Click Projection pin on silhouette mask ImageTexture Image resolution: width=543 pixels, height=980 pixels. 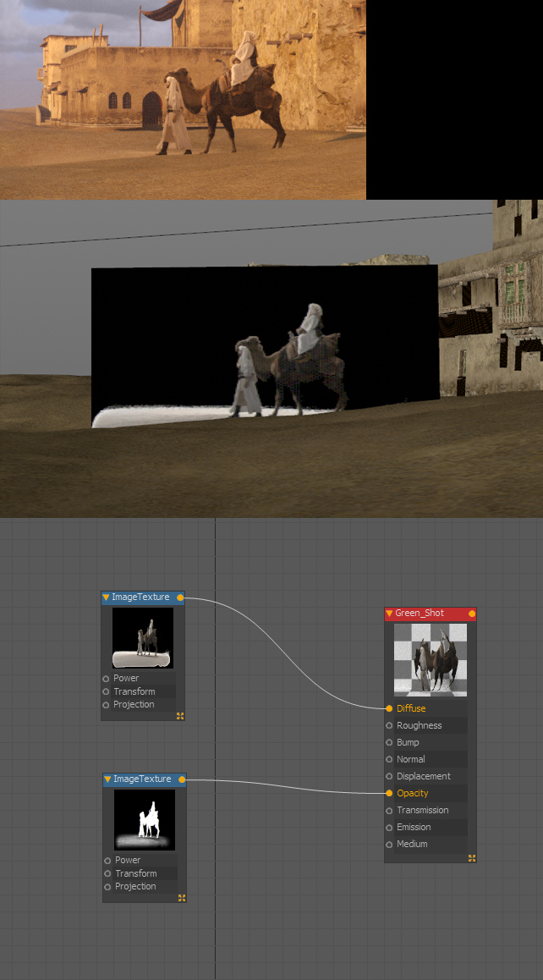pyautogui.click(x=107, y=887)
